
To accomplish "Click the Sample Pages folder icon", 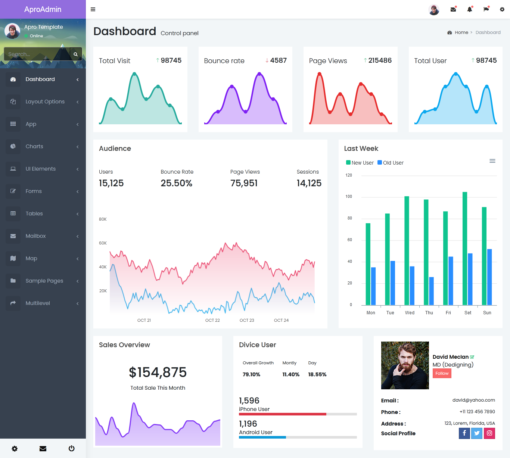I will click(13, 281).
